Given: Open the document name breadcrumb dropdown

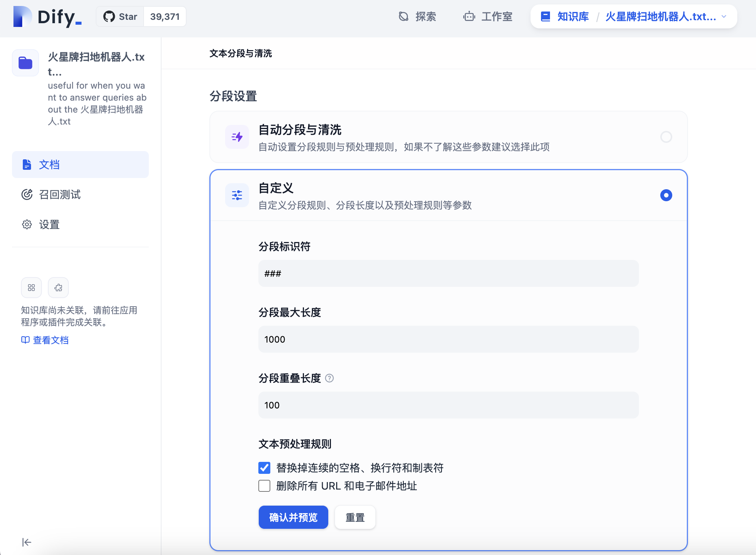Looking at the screenshot, I should [724, 16].
